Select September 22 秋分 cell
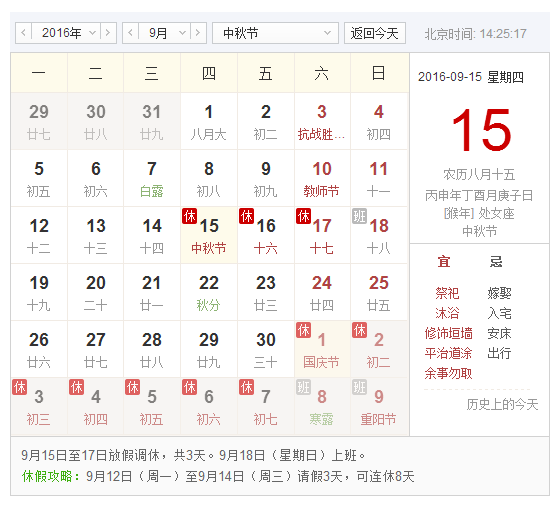 tap(209, 292)
